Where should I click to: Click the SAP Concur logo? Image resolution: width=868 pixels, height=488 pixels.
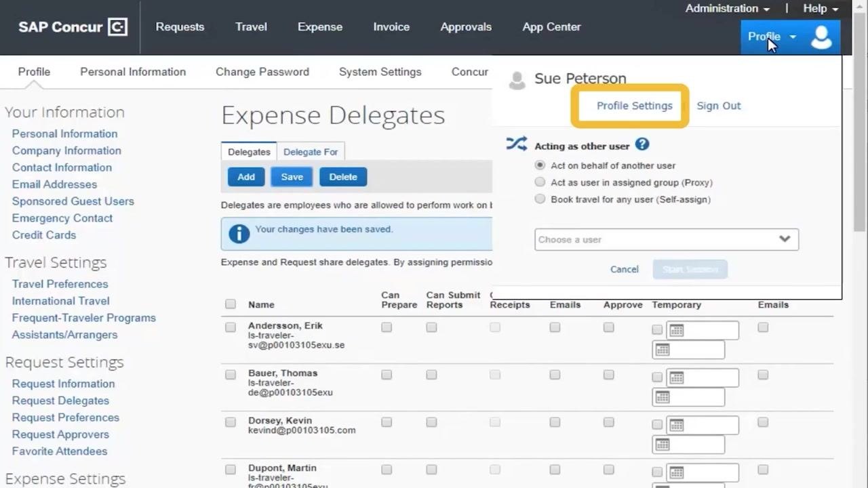(73, 27)
